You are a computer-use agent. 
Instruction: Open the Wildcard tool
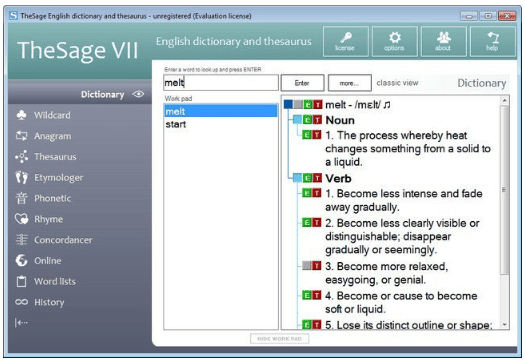(x=52, y=115)
